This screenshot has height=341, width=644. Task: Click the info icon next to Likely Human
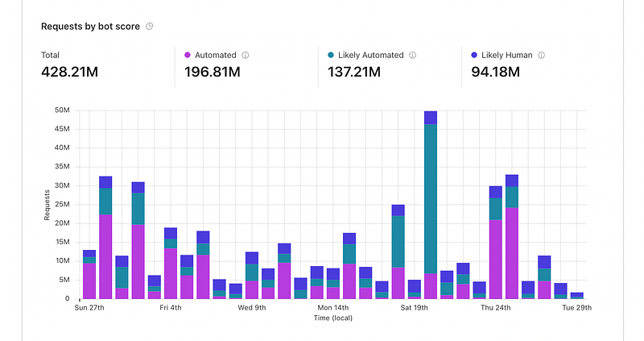[541, 55]
